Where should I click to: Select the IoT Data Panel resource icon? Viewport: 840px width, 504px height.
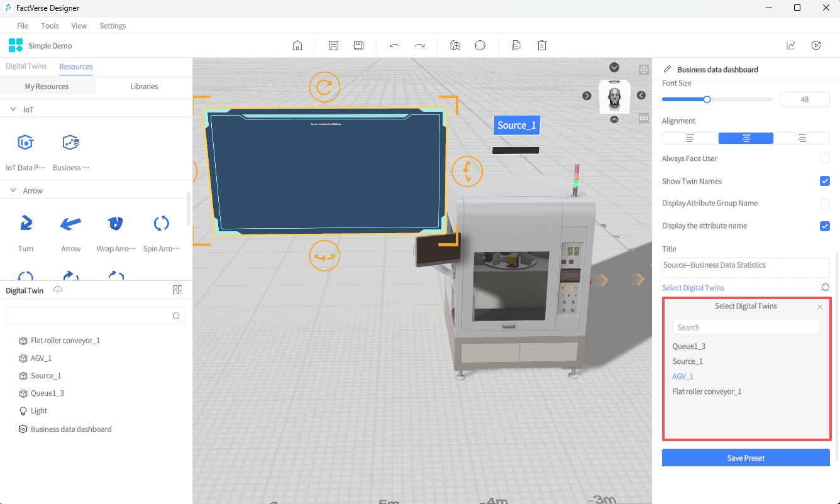[26, 143]
